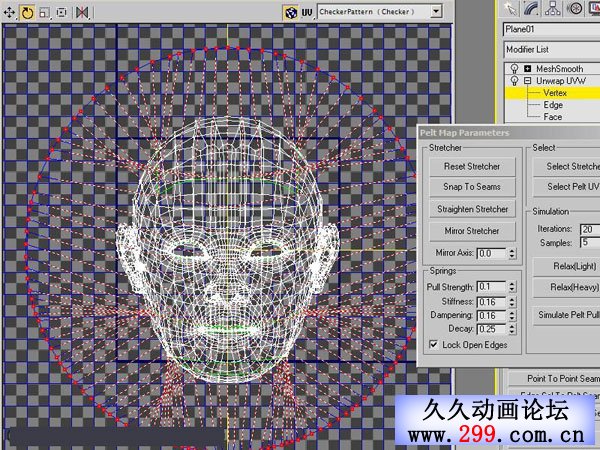Select the Edge sub-object level
The width and height of the screenshot is (600, 450).
tap(553, 105)
